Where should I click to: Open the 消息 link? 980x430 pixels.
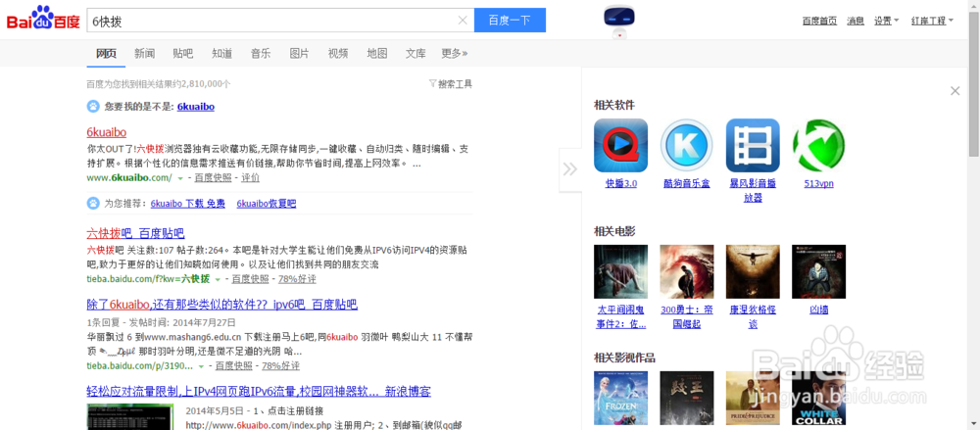coord(856,21)
